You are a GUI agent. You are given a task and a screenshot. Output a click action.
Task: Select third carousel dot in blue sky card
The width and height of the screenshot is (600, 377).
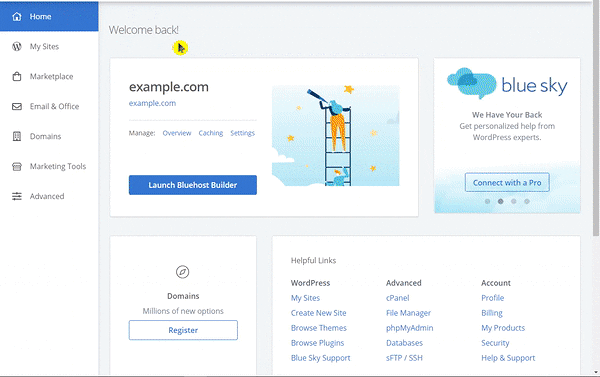[514, 201]
